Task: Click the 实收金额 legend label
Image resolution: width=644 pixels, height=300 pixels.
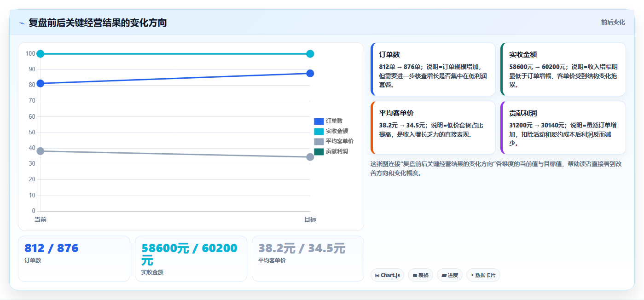Action: 337,131
